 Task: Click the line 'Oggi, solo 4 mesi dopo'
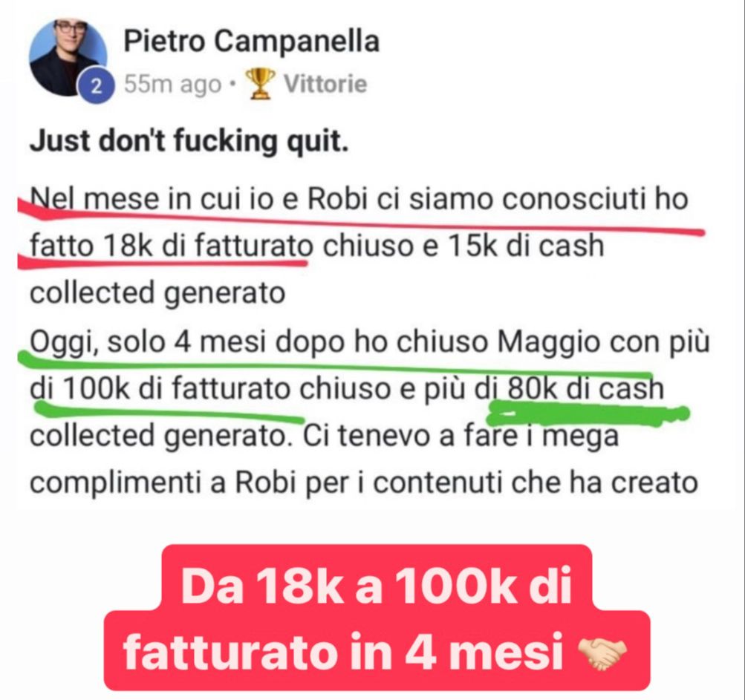tap(370, 343)
